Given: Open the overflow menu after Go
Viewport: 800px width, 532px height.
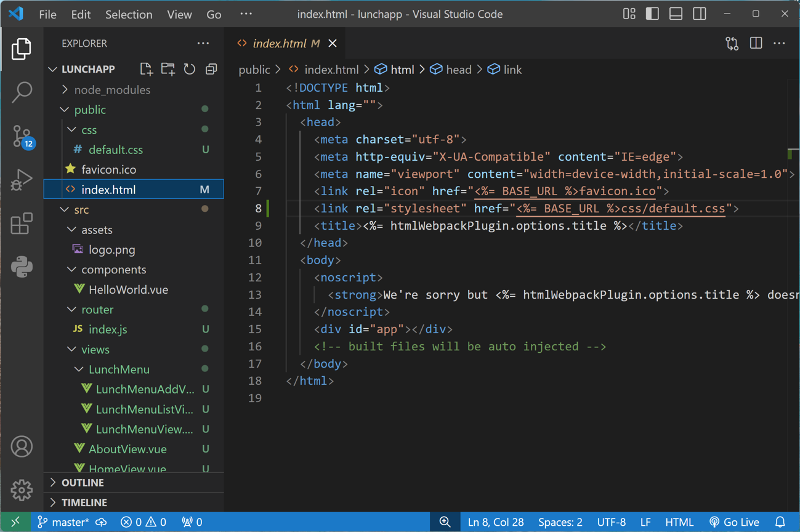Looking at the screenshot, I should coord(246,14).
